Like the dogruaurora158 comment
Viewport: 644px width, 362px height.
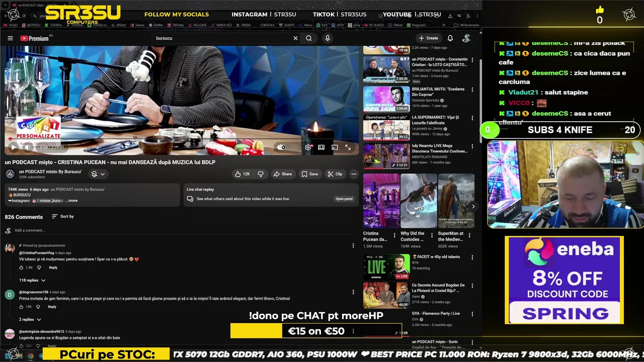click(x=21, y=307)
